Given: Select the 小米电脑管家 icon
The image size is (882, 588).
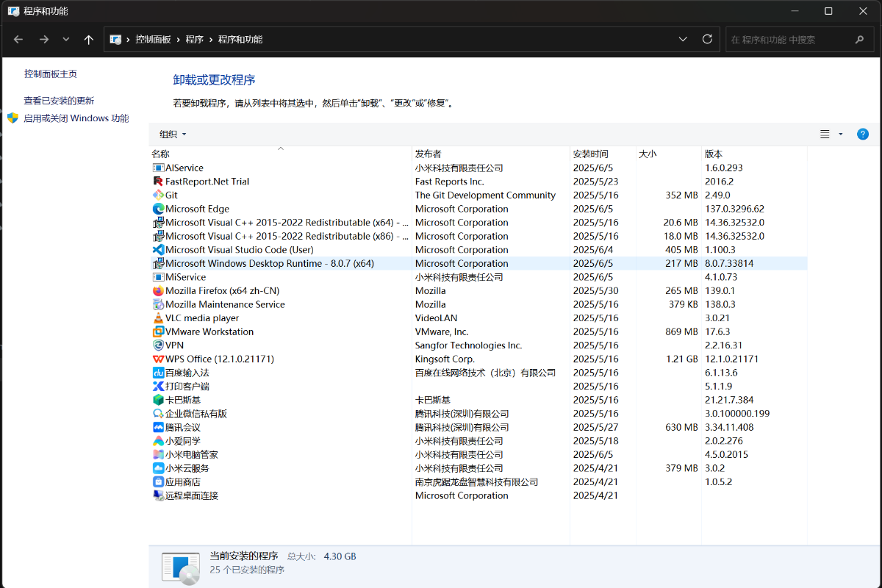Looking at the screenshot, I should pyautogui.click(x=158, y=454).
